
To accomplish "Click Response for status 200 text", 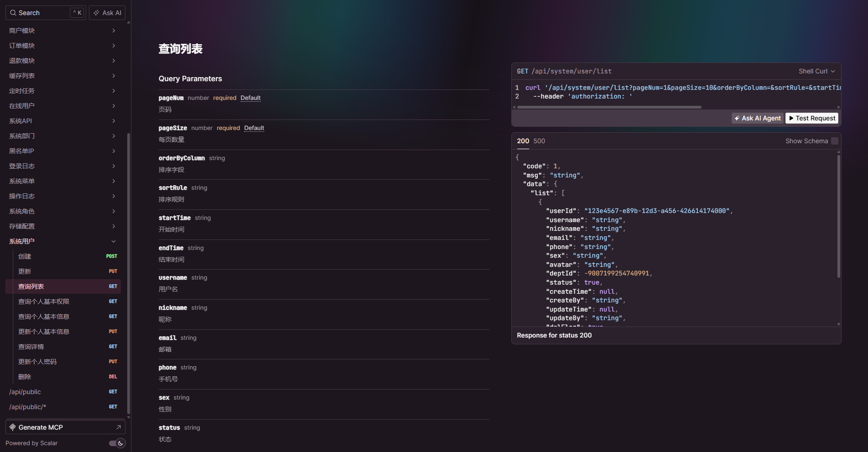I will pos(554,335).
